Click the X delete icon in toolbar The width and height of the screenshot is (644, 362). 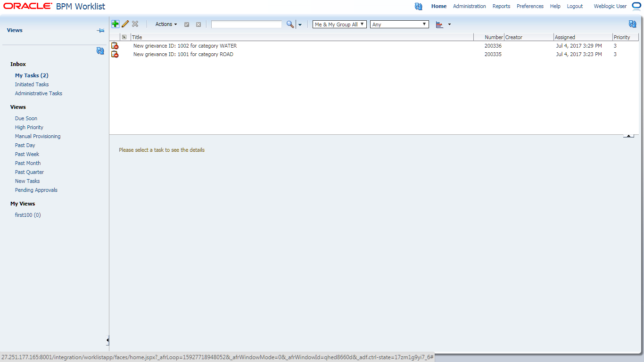(x=135, y=24)
